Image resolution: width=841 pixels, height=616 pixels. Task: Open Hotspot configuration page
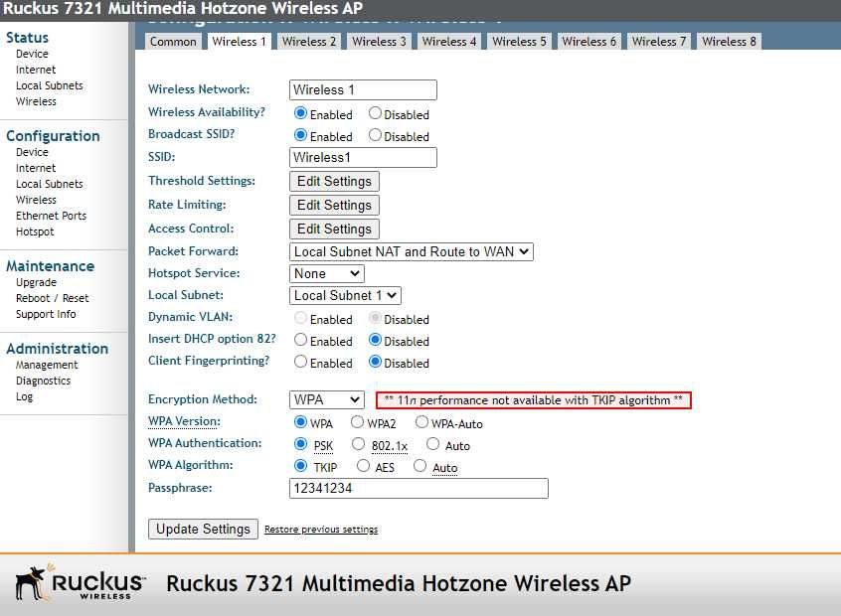35,231
